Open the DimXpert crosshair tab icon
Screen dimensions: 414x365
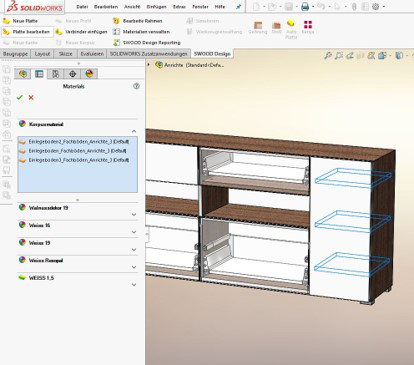72,74
